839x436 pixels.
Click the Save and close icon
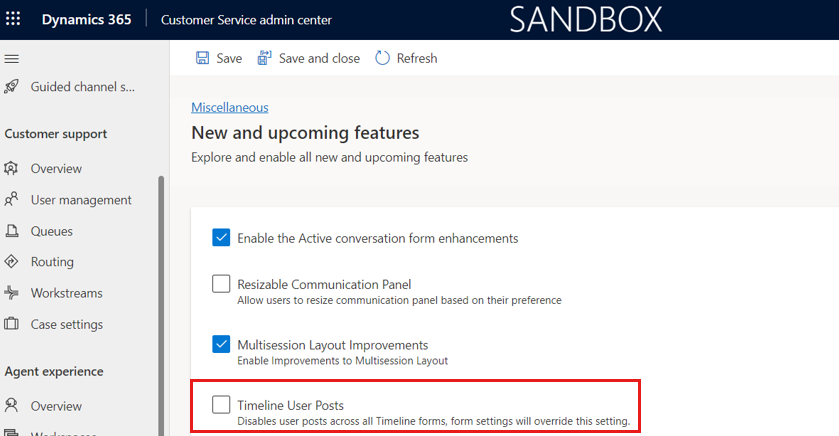(264, 58)
